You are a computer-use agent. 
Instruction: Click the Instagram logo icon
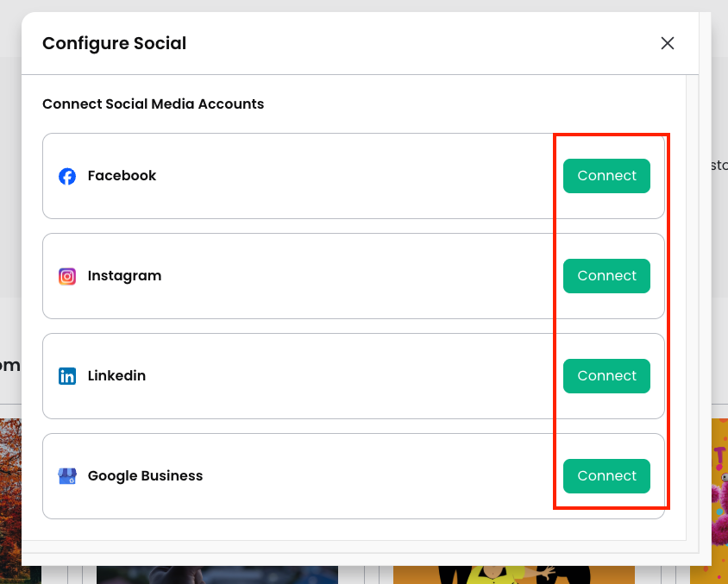coord(67,276)
